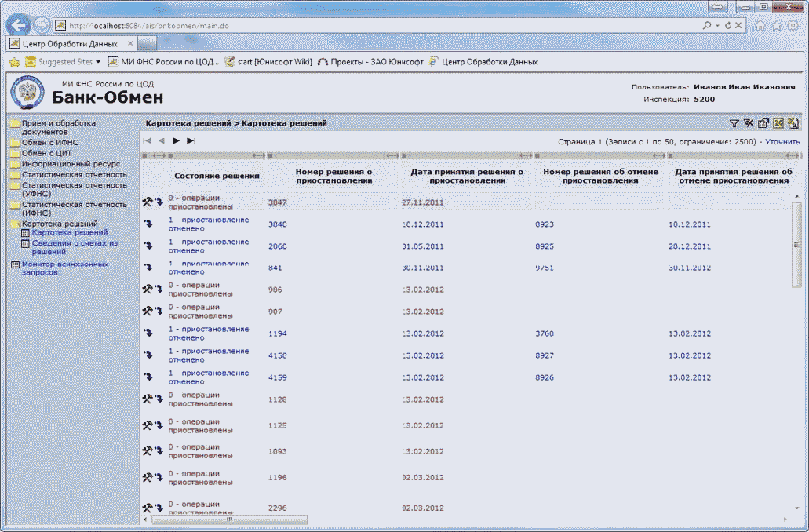Open the filter funnel icon
The width and height of the screenshot is (809, 532).
734,123
